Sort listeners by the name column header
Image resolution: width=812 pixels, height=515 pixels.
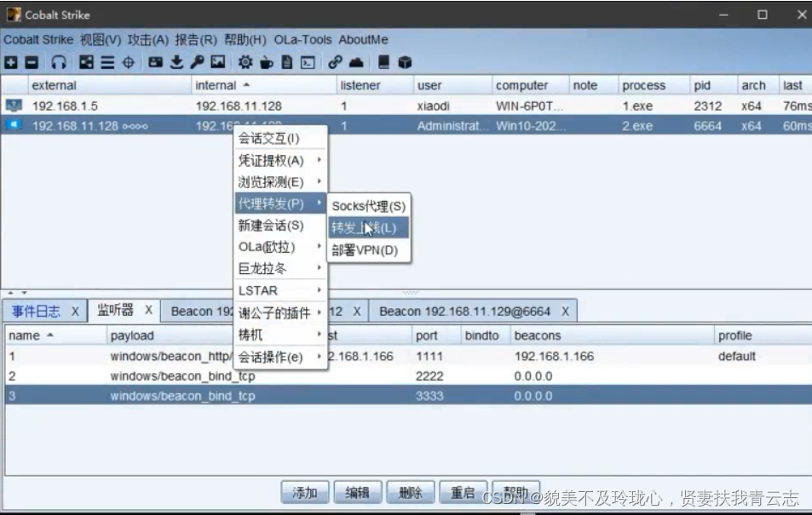(55, 335)
